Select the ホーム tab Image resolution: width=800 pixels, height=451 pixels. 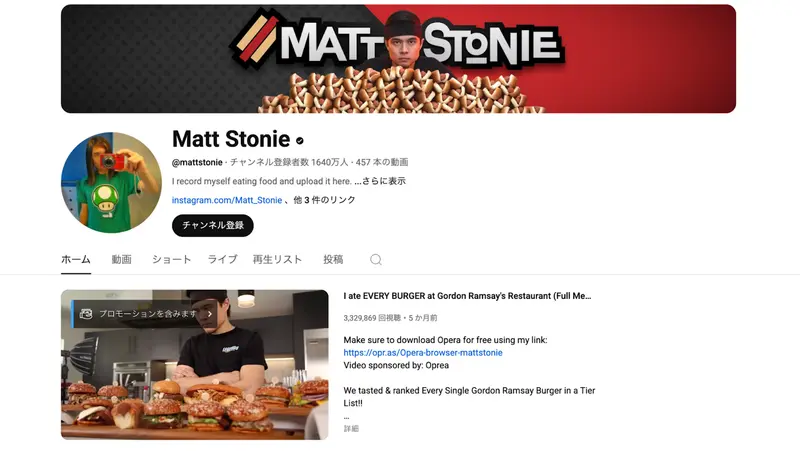tap(76, 259)
